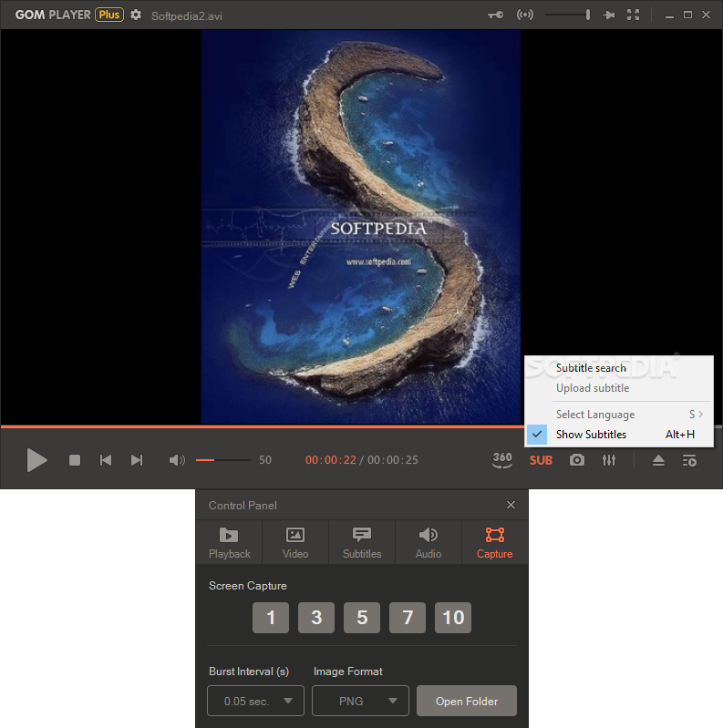Click the key lock icon in title bar
Viewport: 723px width, 728px height.
[495, 15]
